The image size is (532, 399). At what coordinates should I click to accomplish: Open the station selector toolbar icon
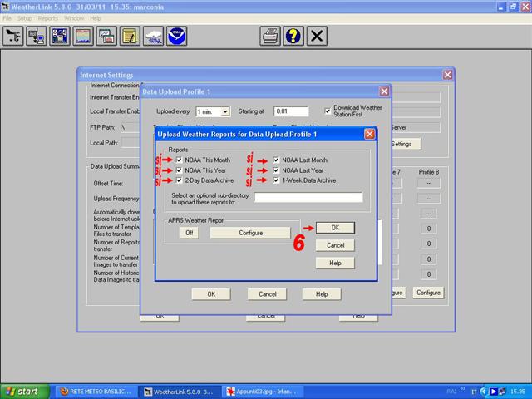(x=13, y=36)
